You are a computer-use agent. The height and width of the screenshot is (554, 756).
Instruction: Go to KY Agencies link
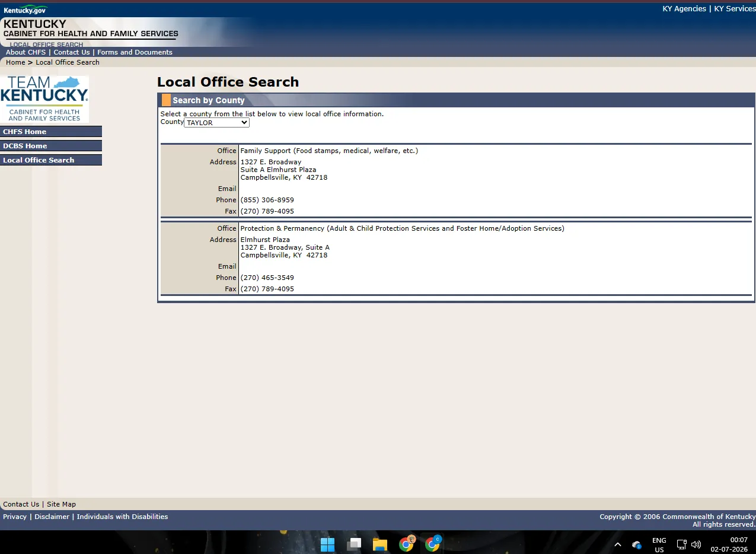[x=684, y=9]
